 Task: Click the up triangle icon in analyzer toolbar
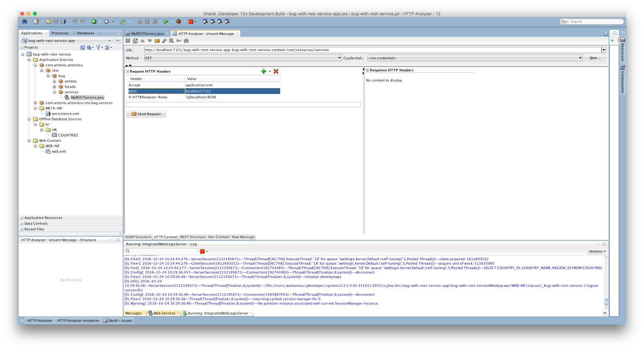point(142,41)
